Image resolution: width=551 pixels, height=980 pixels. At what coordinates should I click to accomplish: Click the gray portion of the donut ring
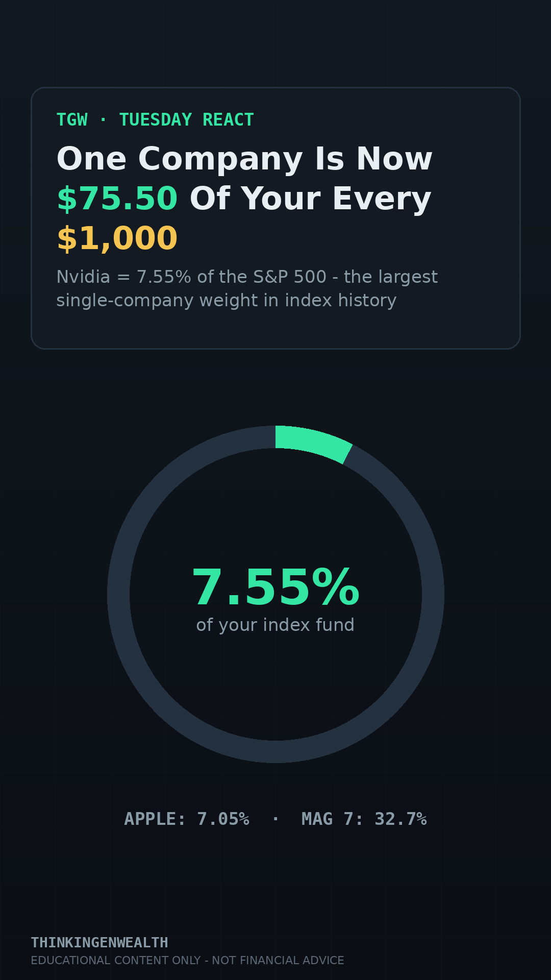[x=118, y=594]
